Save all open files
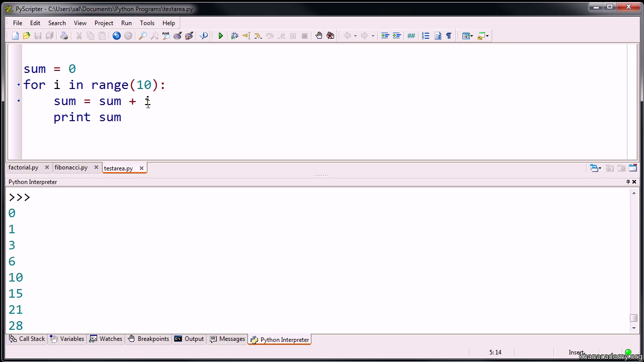Viewport: 644px width, 362px height. (x=49, y=35)
